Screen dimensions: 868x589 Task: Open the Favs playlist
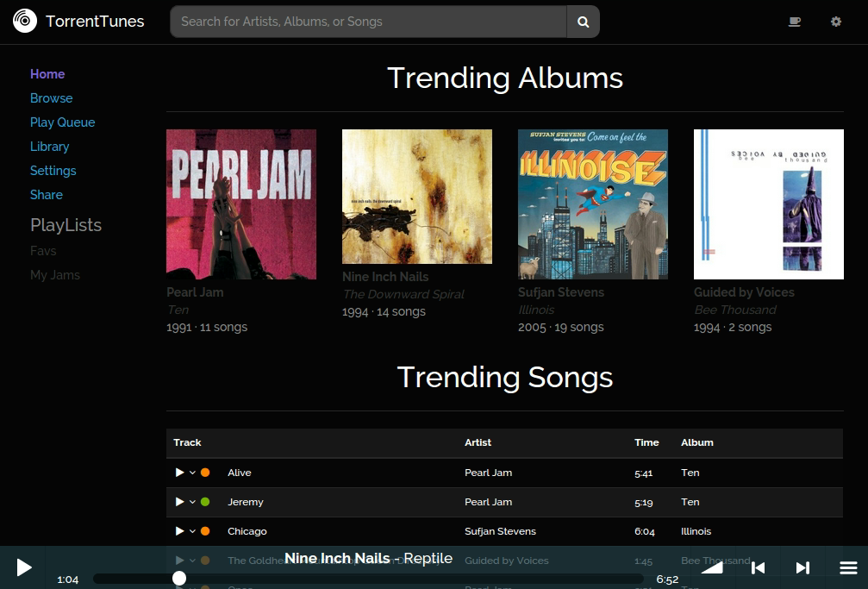coord(43,251)
